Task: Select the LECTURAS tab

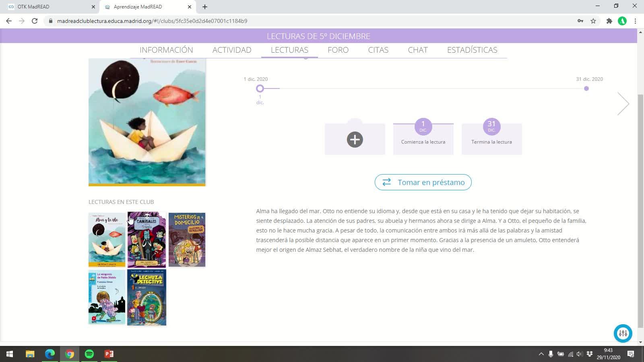Action: click(x=289, y=50)
